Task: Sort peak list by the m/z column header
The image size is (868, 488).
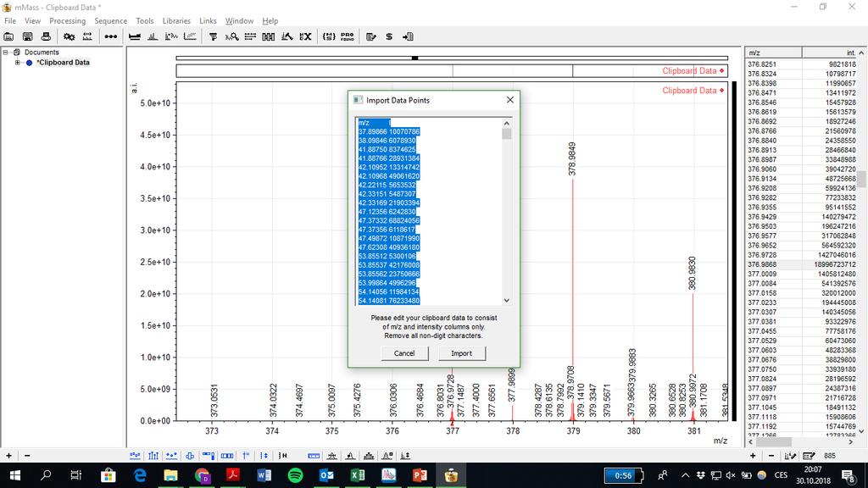Action: click(x=773, y=53)
